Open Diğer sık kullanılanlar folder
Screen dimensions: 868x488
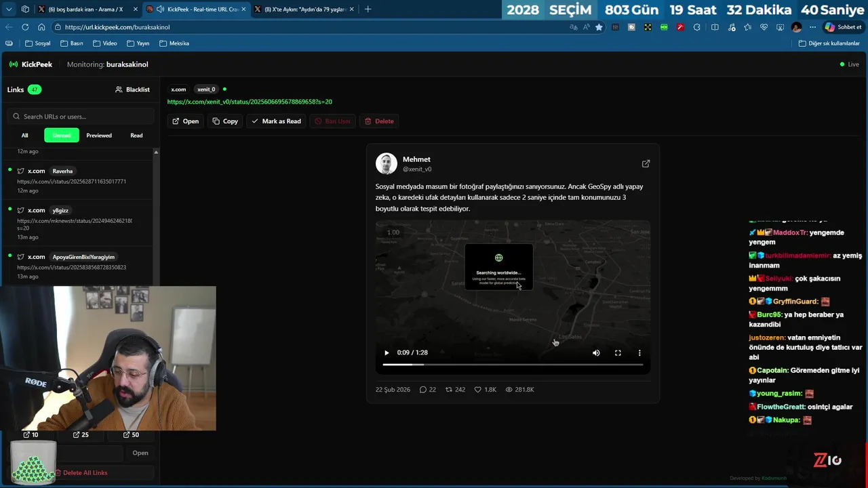tap(829, 43)
